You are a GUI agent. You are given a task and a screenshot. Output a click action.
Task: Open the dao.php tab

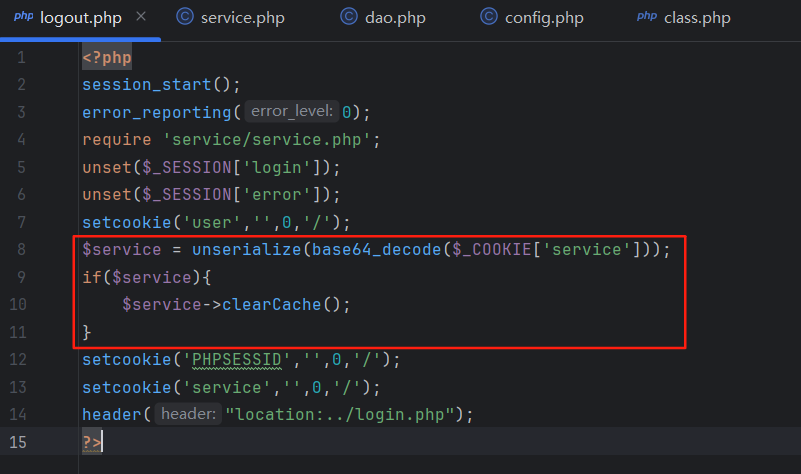coord(383,18)
